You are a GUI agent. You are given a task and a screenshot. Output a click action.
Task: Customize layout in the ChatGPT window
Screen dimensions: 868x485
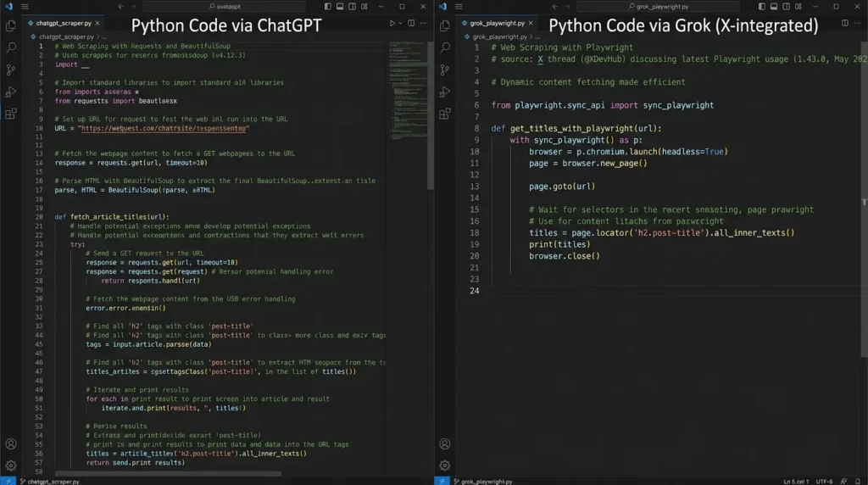click(364, 7)
